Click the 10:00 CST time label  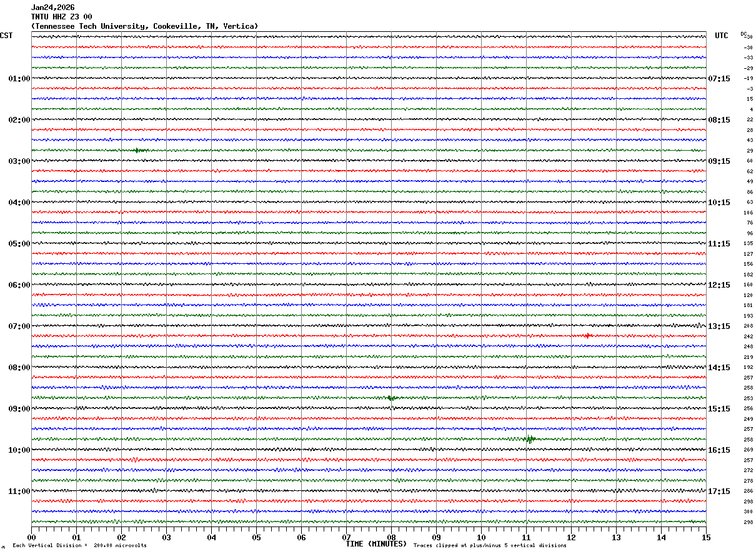pyautogui.click(x=19, y=450)
